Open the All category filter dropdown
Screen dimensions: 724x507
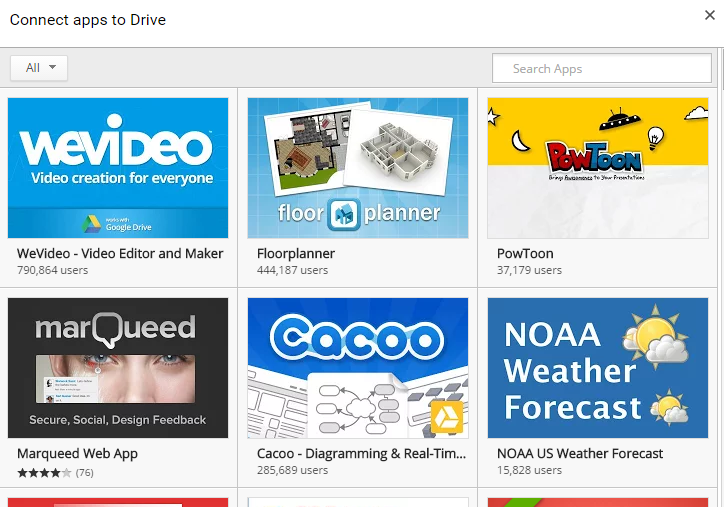[x=39, y=68]
